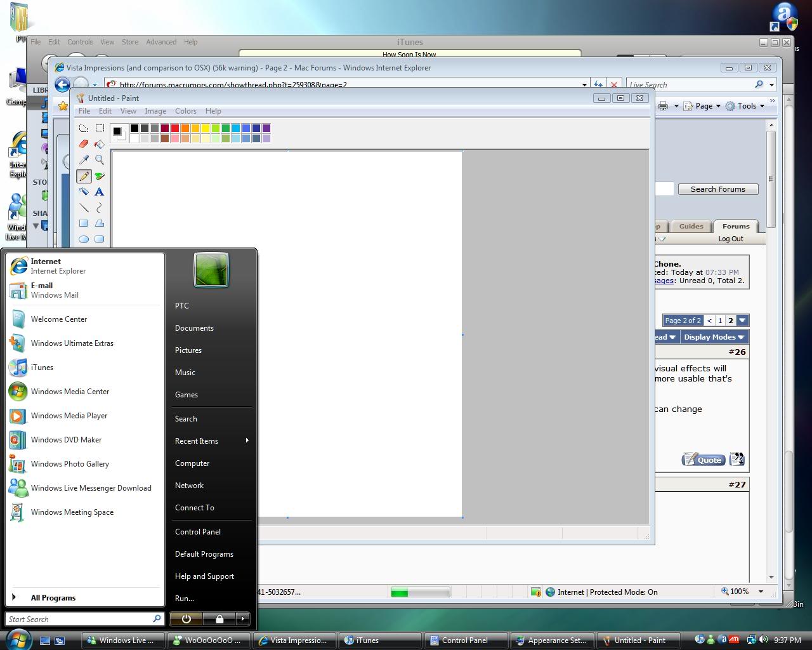The image size is (812, 650).
Task: Switch to the Forums tab on webpage
Action: [736, 227]
